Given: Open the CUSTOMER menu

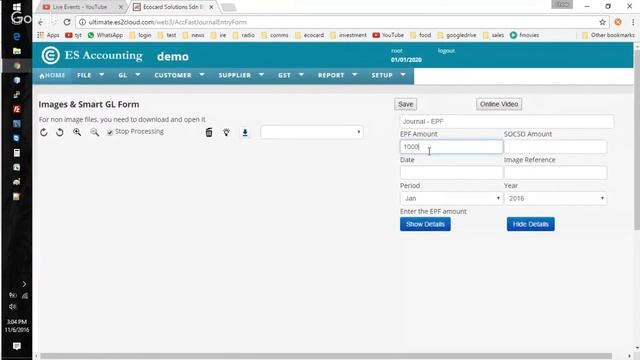Looking at the screenshot, I should pos(179,75).
